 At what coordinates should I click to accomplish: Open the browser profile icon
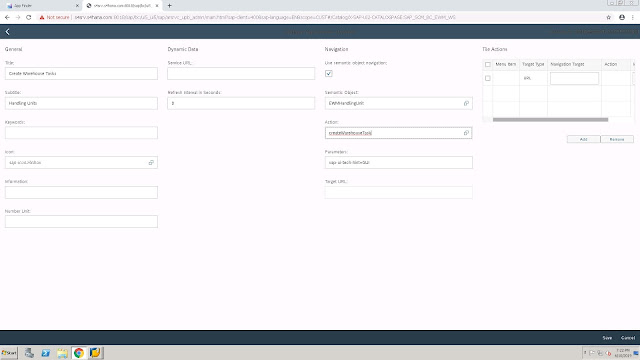click(x=622, y=17)
